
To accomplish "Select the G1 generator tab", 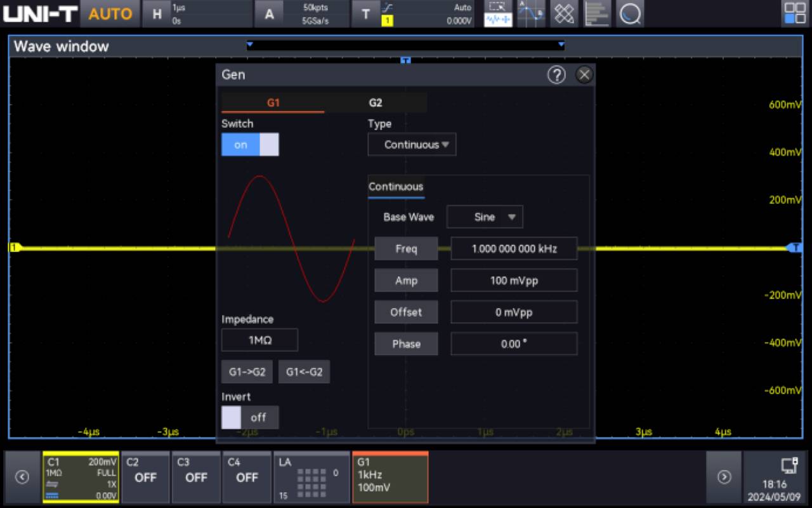I will (272, 102).
